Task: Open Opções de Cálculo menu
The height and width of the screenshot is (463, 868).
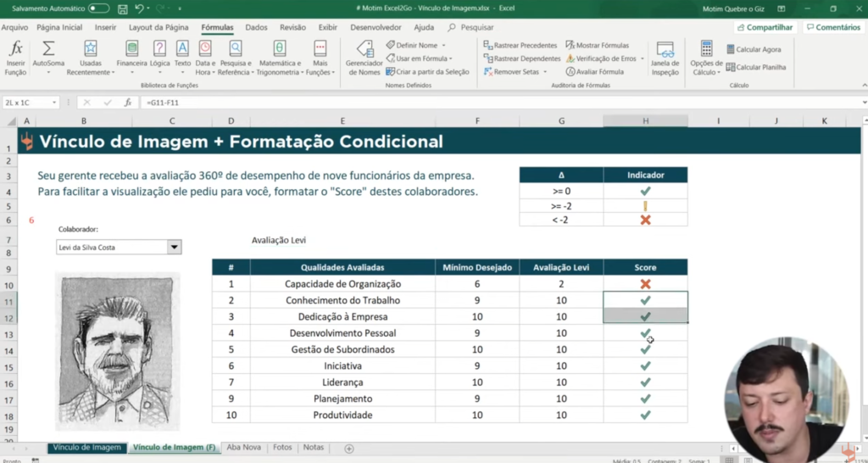Action: click(x=706, y=58)
